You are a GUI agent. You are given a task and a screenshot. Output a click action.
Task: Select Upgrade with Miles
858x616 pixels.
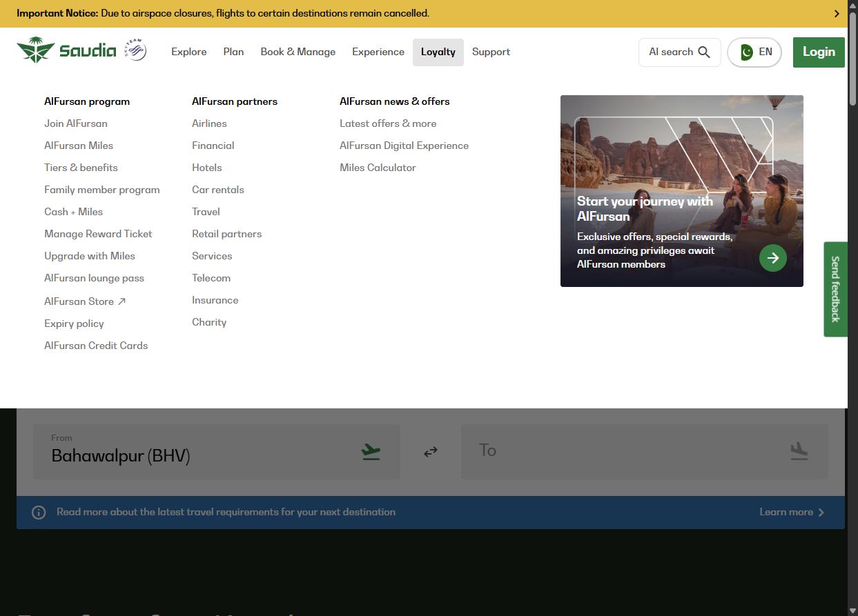[x=90, y=256]
